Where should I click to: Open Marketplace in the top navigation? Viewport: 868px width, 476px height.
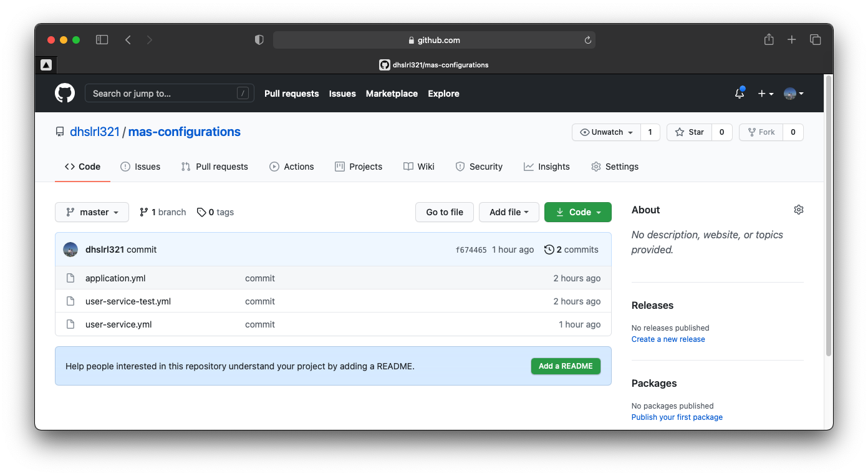click(x=392, y=94)
